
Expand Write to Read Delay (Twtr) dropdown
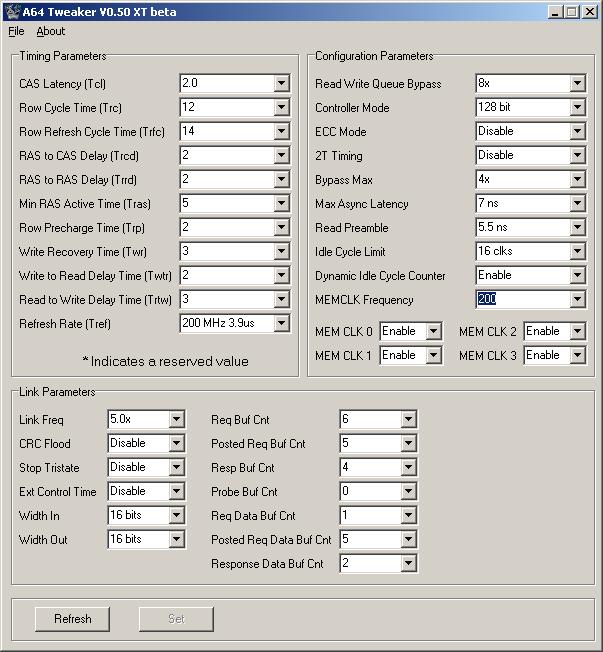282,276
